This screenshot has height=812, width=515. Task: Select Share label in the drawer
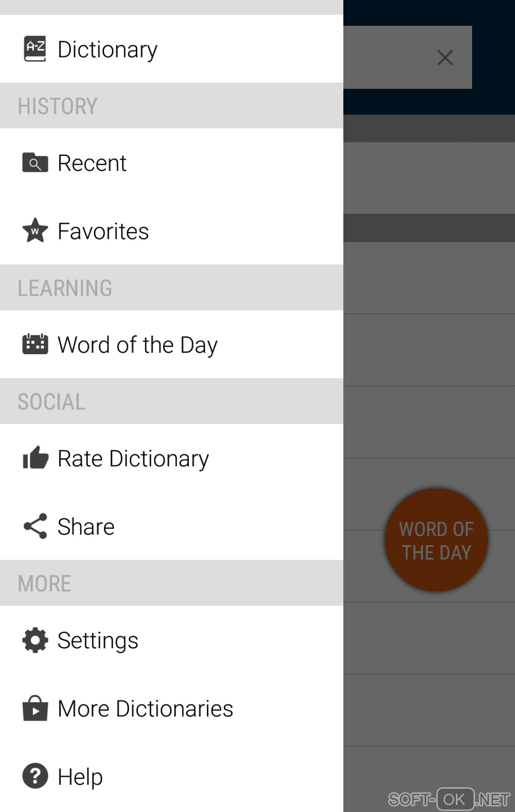86,527
